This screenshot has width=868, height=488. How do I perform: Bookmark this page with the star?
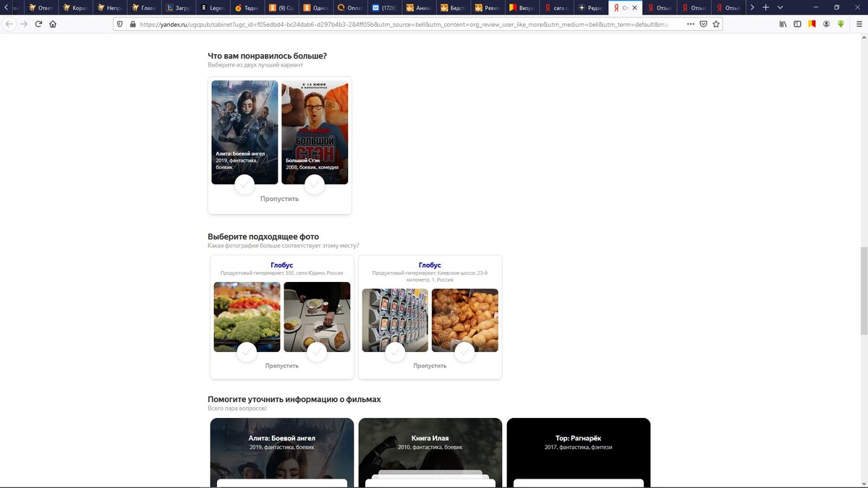pos(715,24)
